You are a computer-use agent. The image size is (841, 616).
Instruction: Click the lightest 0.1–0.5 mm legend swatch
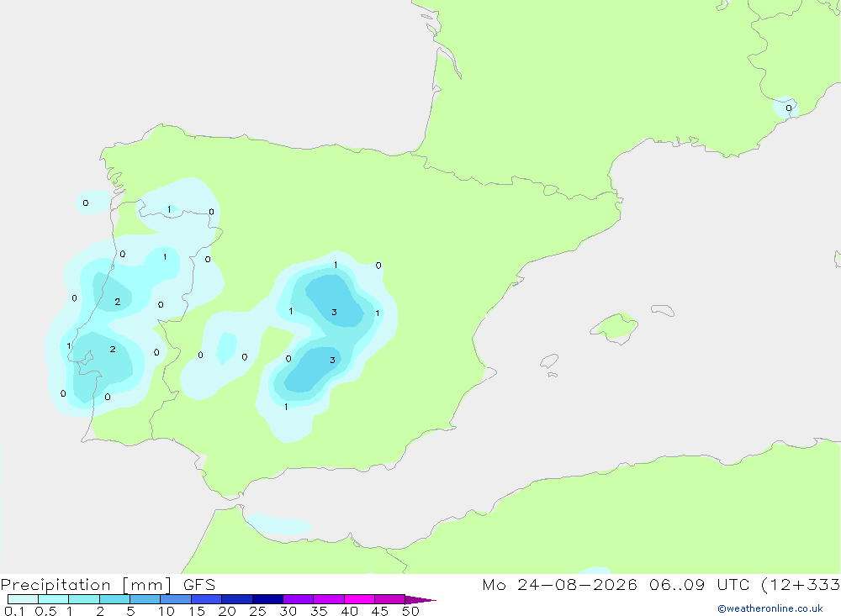pos(23,599)
